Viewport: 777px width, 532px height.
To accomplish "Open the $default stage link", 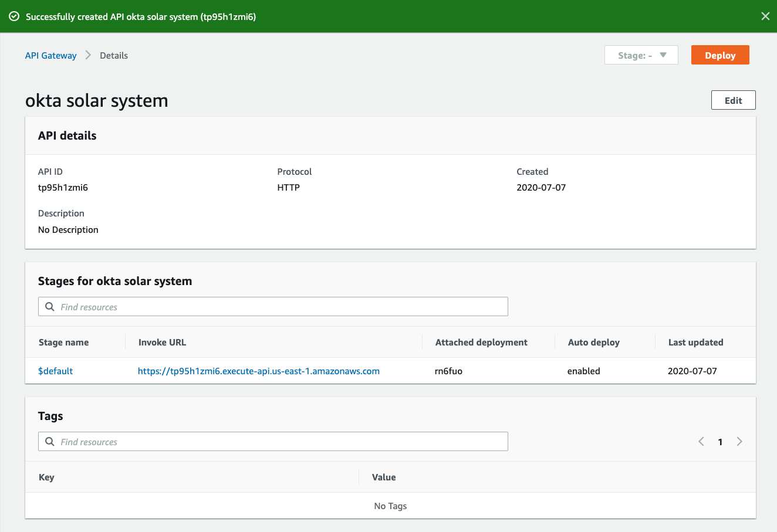I will point(56,371).
